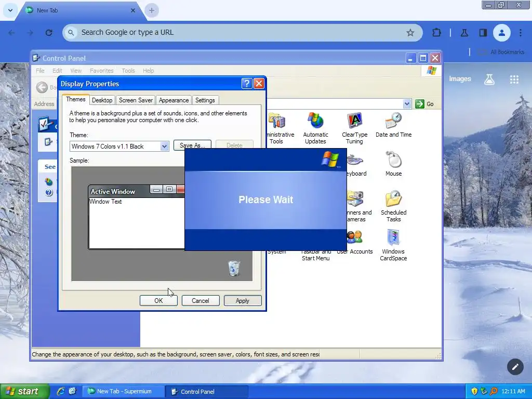Click the Display Properties help question-mark button
Image resolution: width=532 pixels, height=399 pixels.
pyautogui.click(x=247, y=84)
